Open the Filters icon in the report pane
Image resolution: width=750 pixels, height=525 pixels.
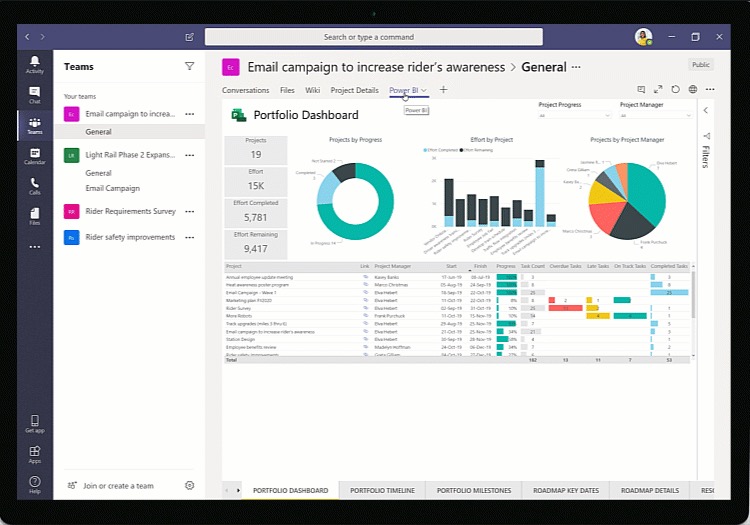[x=706, y=136]
